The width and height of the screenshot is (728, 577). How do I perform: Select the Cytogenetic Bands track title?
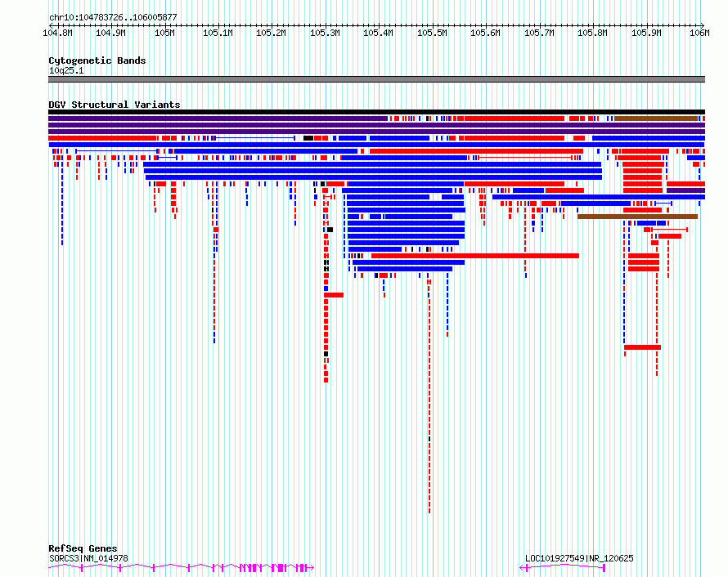[x=97, y=60]
